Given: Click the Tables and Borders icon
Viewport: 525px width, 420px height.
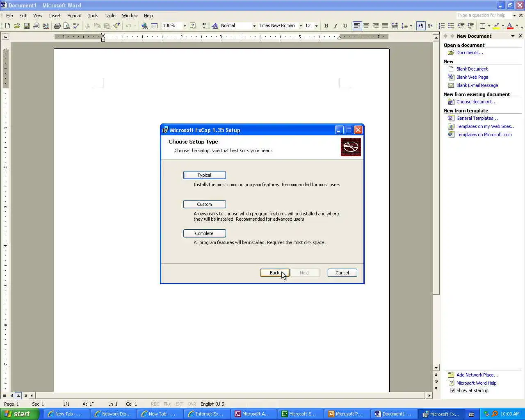Looking at the screenshot, I should 154,26.
